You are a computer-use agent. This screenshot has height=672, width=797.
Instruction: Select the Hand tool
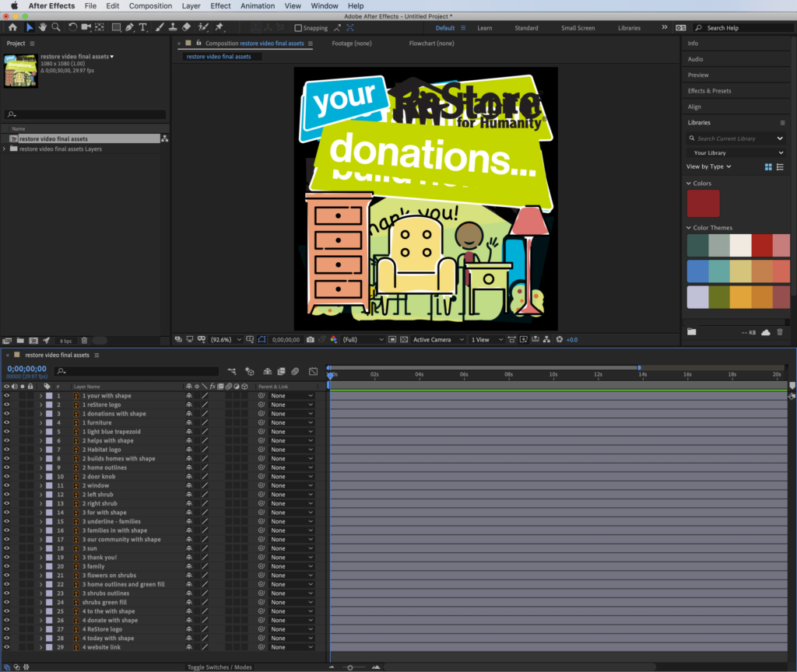pos(42,27)
